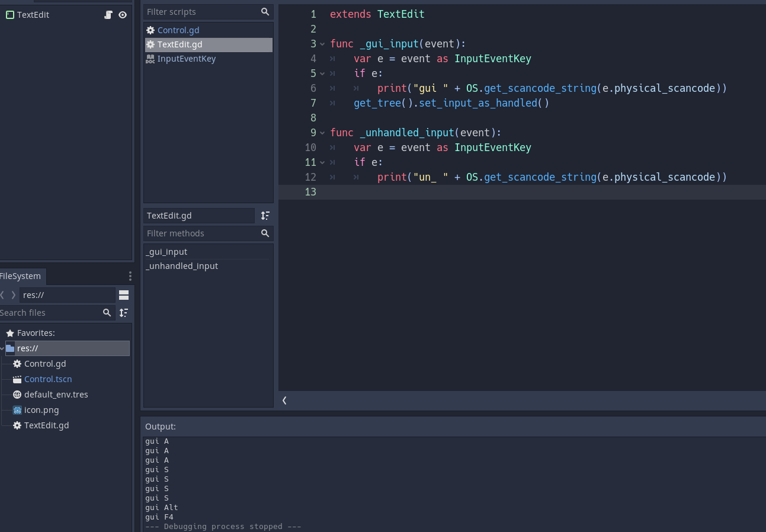Fold the if block at line 11

pyautogui.click(x=322, y=162)
